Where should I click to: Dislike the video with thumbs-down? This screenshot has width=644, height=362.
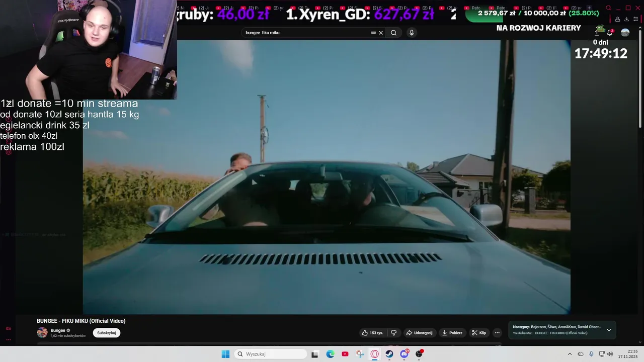(393, 333)
